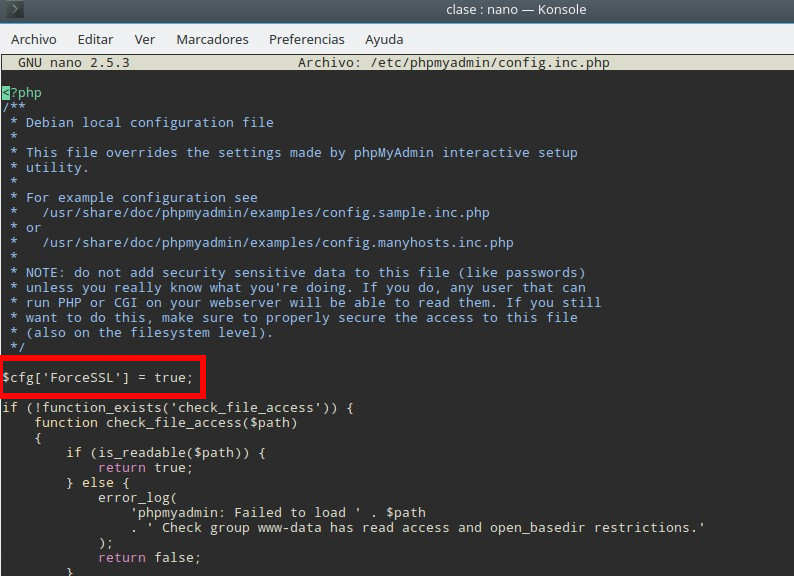
Task: Click the 'phpmyadmin: Failed to load' string line
Action: click(278, 513)
